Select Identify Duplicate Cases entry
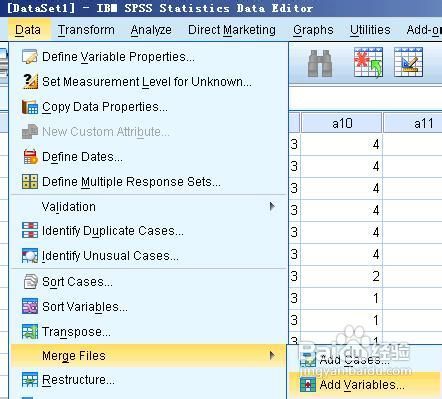Image resolution: width=442 pixels, height=399 pixels. pos(149,231)
